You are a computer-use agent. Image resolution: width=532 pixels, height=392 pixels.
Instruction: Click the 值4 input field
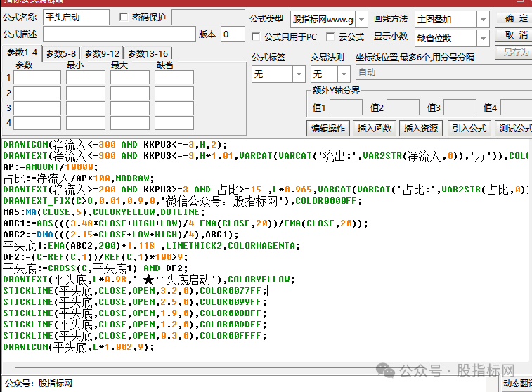pyautogui.click(x=517, y=107)
